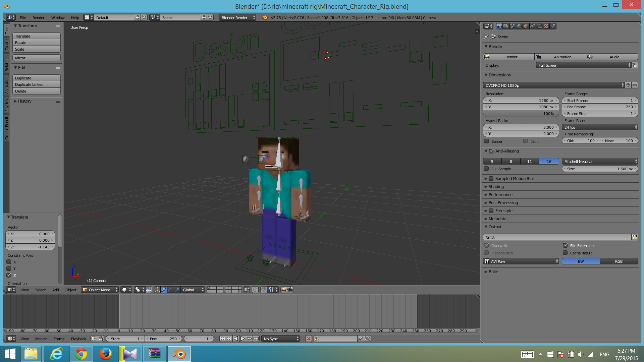Open the Physics properties tab icon
Image resolution: width=644 pixels, height=362 pixels.
coord(553,26)
